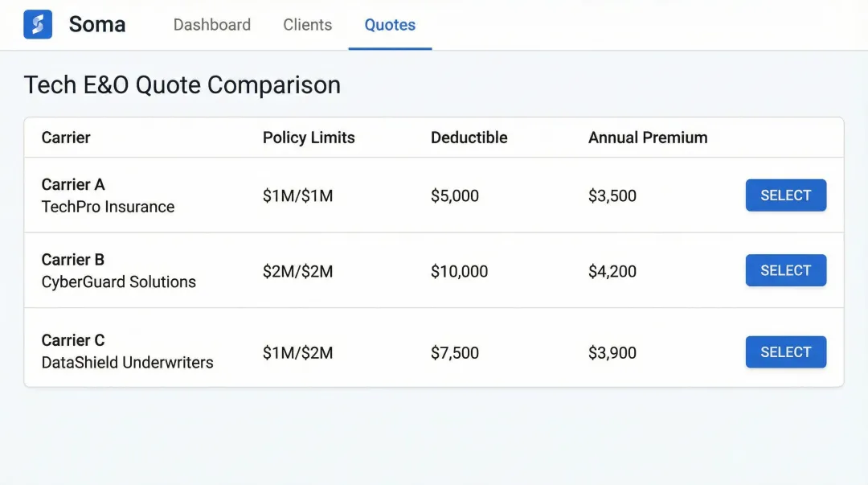Click the TechPro Insurance carrier name

108,207
